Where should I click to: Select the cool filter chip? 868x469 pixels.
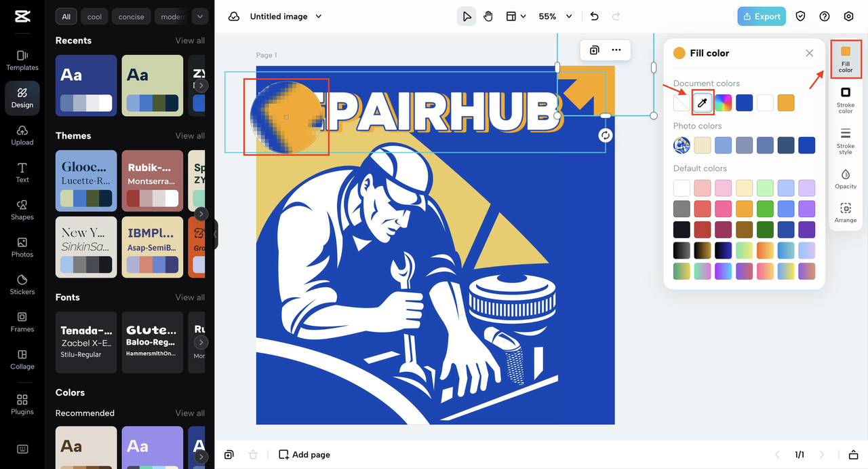[95, 16]
